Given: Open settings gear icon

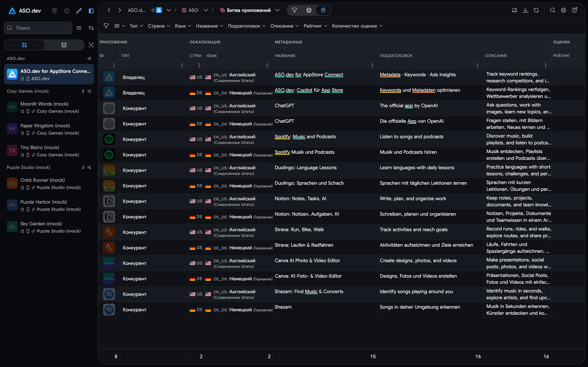Looking at the screenshot, I should tap(563, 10).
